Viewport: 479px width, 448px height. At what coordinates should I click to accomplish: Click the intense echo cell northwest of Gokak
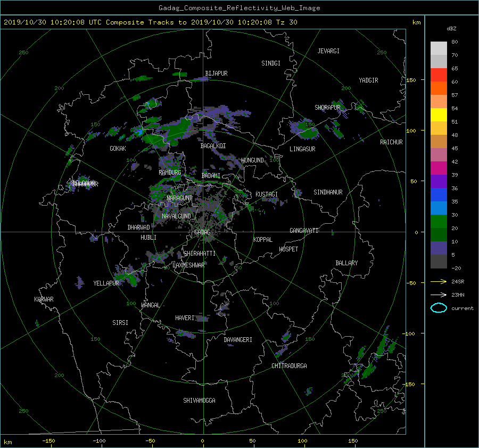[x=139, y=132]
